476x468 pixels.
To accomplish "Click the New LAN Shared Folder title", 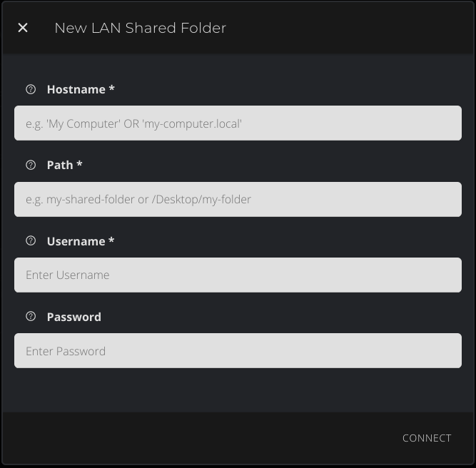I will point(140,28).
